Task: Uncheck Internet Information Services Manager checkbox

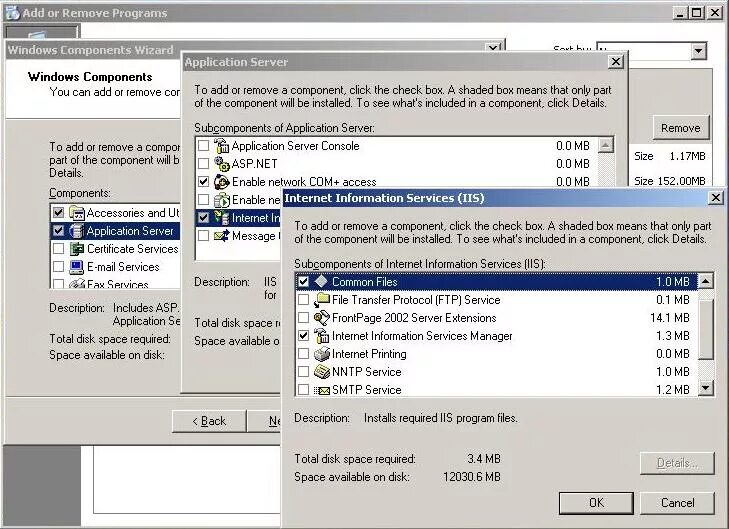Action: click(303, 336)
